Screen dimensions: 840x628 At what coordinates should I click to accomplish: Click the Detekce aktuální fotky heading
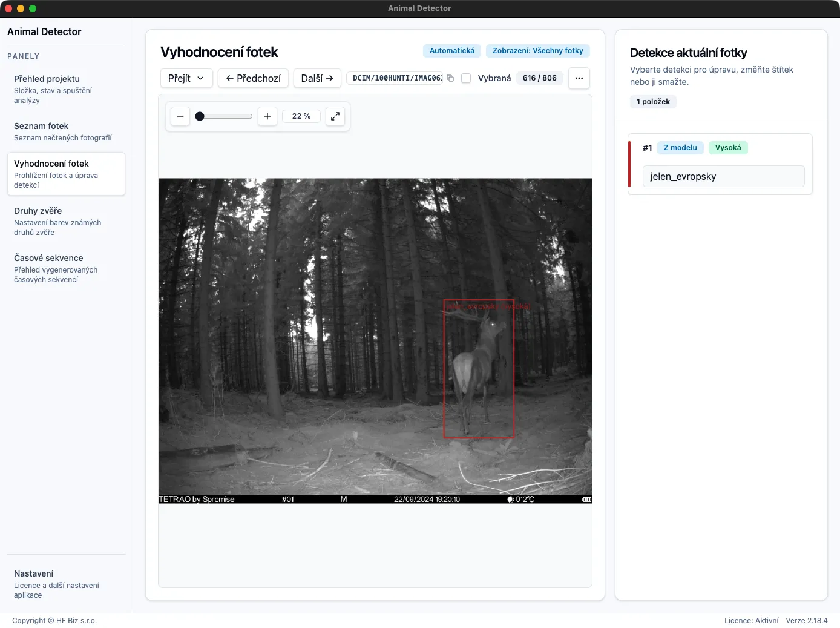[x=689, y=53]
